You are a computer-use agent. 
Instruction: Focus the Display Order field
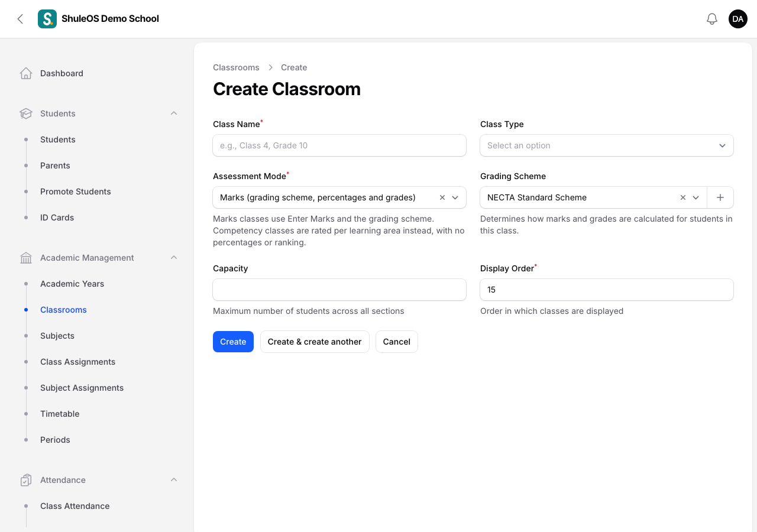tap(607, 290)
